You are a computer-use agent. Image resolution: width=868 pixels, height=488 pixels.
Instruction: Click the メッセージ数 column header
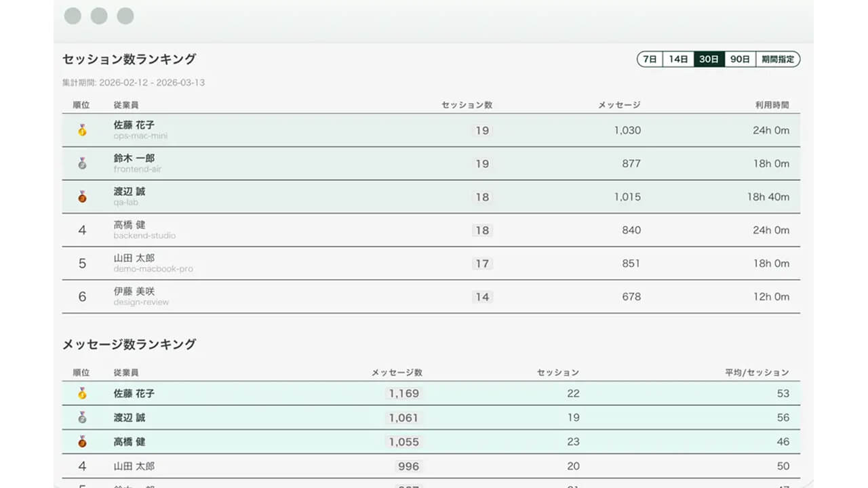pos(397,371)
